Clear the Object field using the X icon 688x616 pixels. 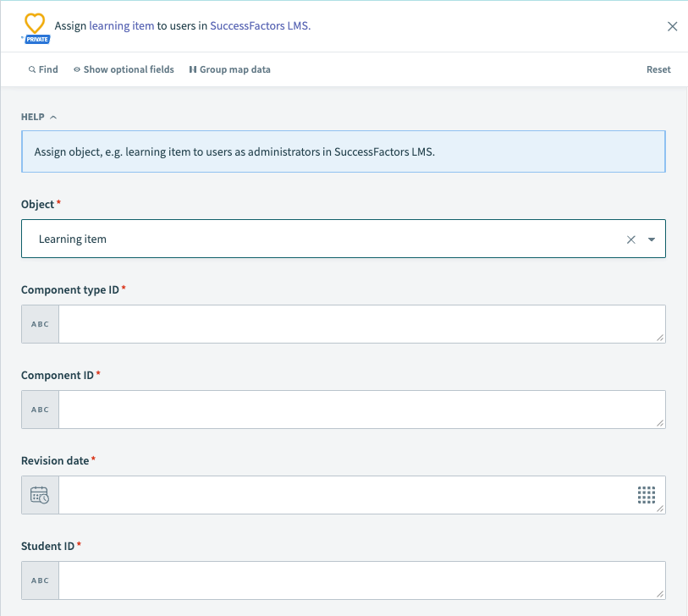point(630,239)
